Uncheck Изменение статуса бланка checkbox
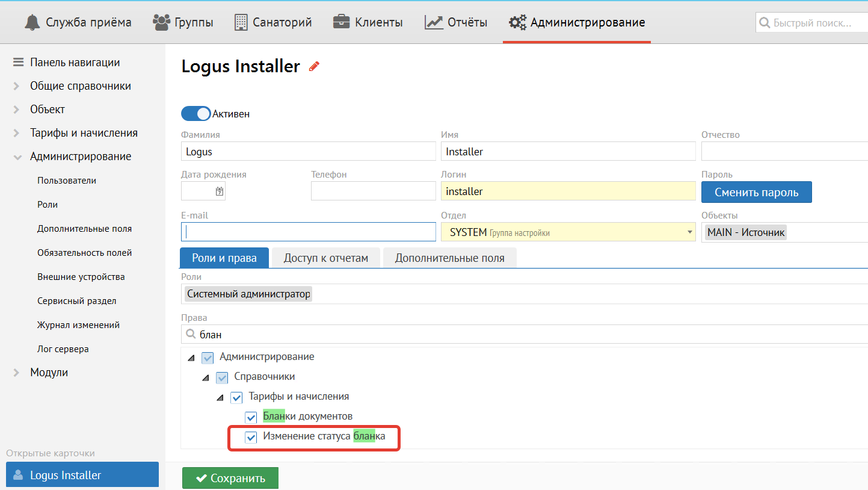This screenshot has width=868, height=490. 251,437
